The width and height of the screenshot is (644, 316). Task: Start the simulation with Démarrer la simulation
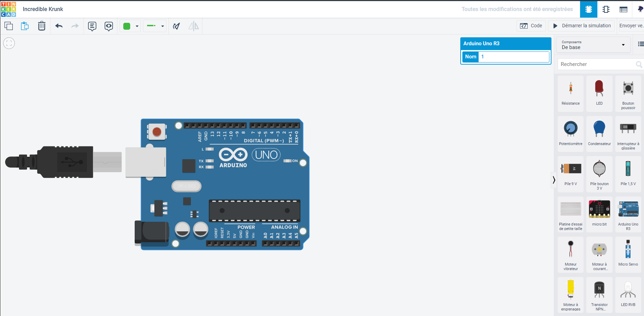click(x=581, y=26)
